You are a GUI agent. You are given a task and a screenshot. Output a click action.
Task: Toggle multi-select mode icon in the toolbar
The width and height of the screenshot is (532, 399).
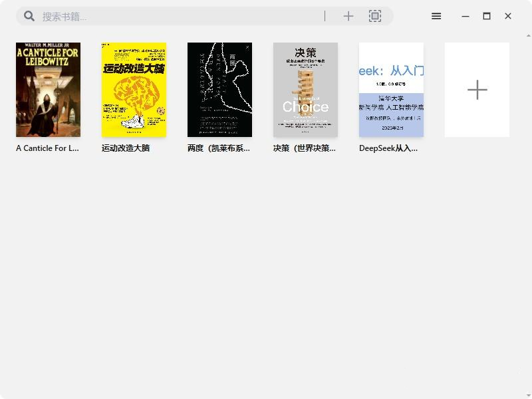point(375,16)
